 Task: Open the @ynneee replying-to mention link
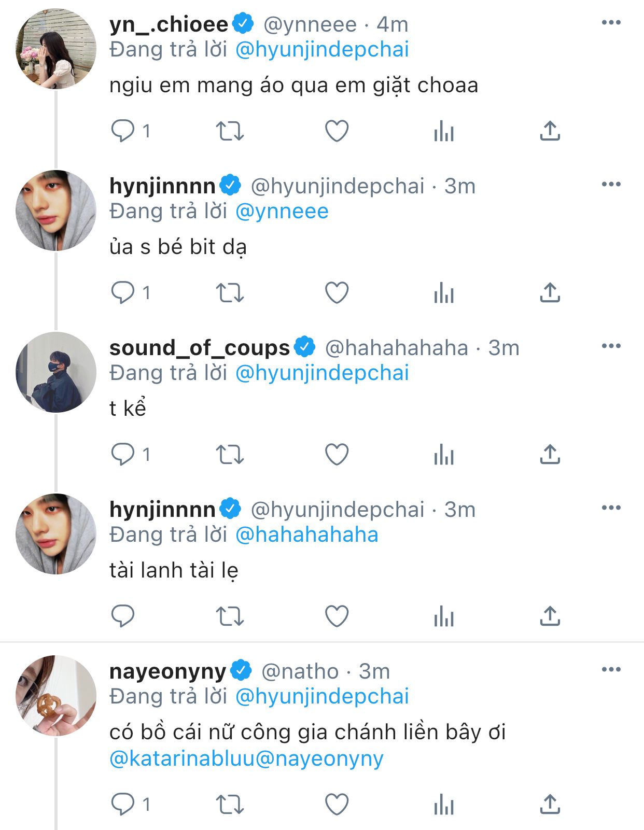282,212
